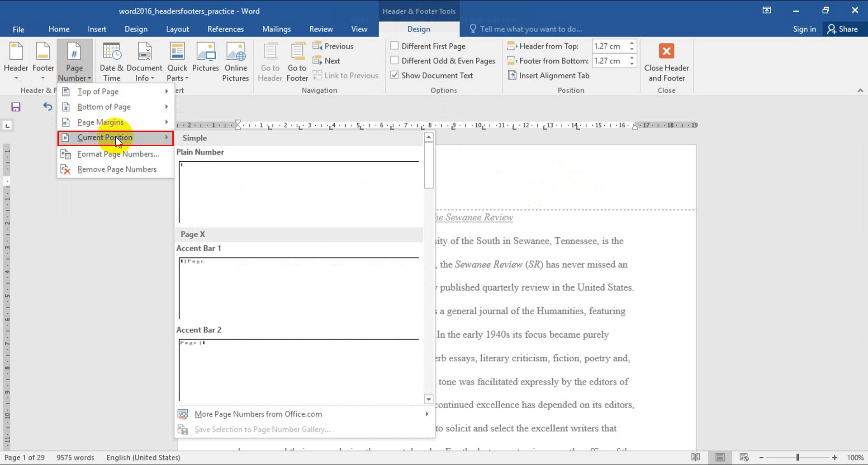The height and width of the screenshot is (465, 868).
Task: Choose Remove Page Numbers
Action: (x=116, y=169)
